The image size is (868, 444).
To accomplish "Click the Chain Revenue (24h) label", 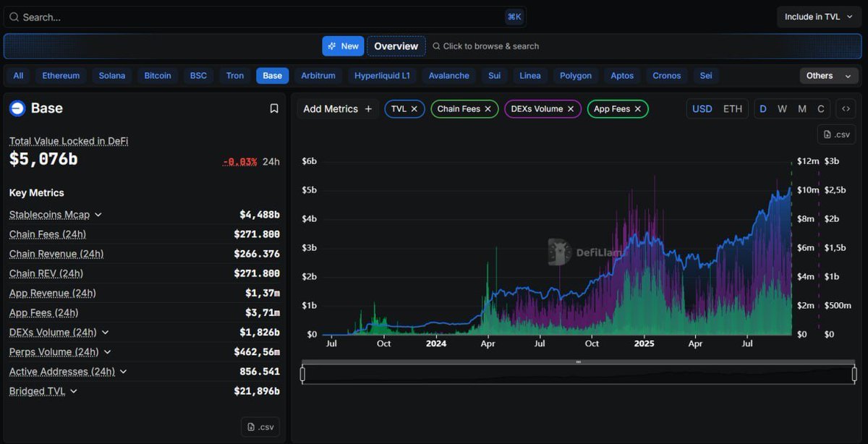I will [56, 254].
